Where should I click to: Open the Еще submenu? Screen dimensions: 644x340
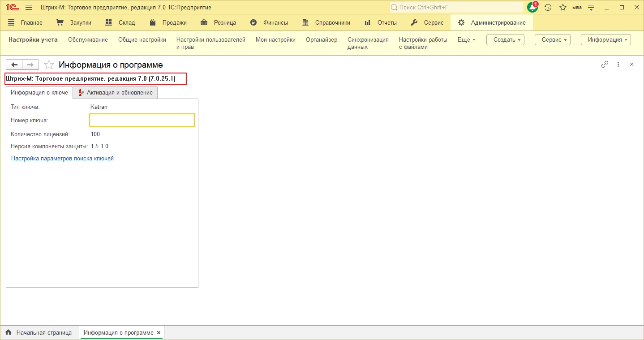(x=466, y=40)
